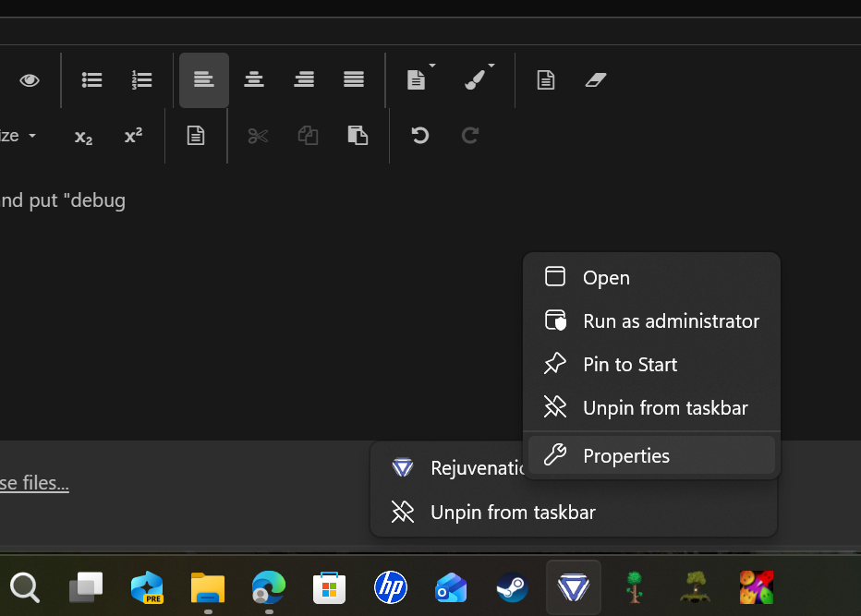Center align the text
Screen dimensions: 861x616
(254, 80)
